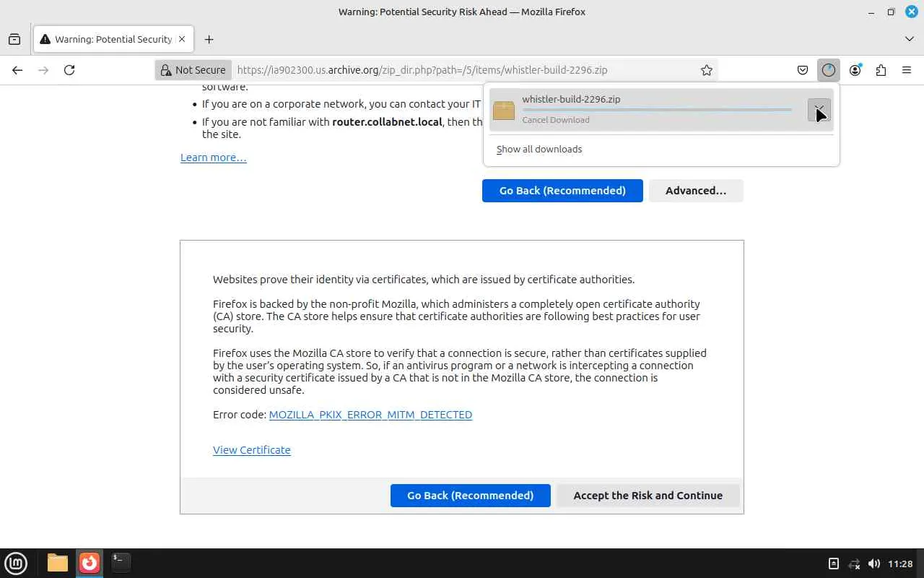Open the View Certificate link
The height and width of the screenshot is (578, 924).
click(252, 449)
